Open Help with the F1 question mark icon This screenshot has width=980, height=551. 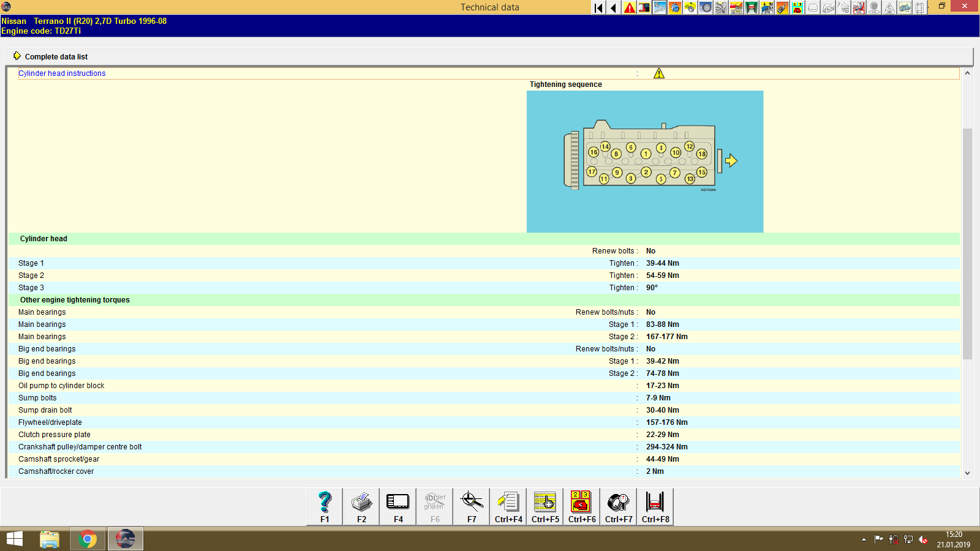coord(324,506)
